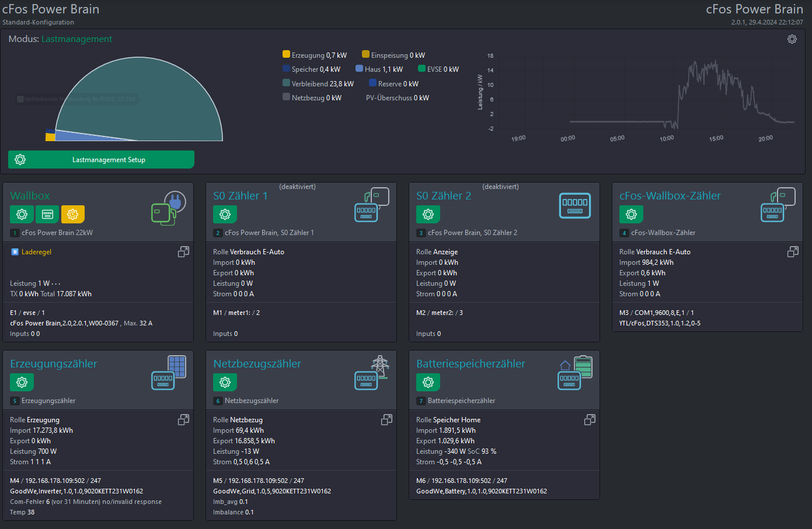Open Batteriespeicherzähler settings gear
The image size is (812, 529).
[428, 383]
